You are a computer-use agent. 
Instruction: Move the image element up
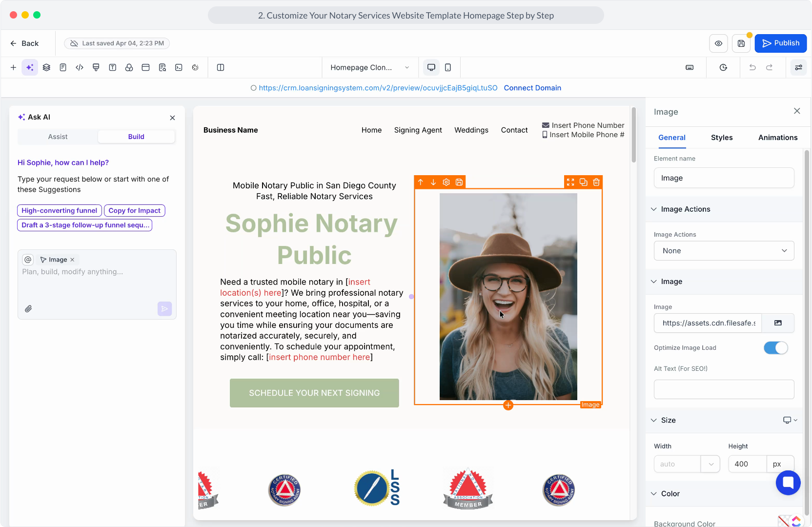tap(421, 182)
